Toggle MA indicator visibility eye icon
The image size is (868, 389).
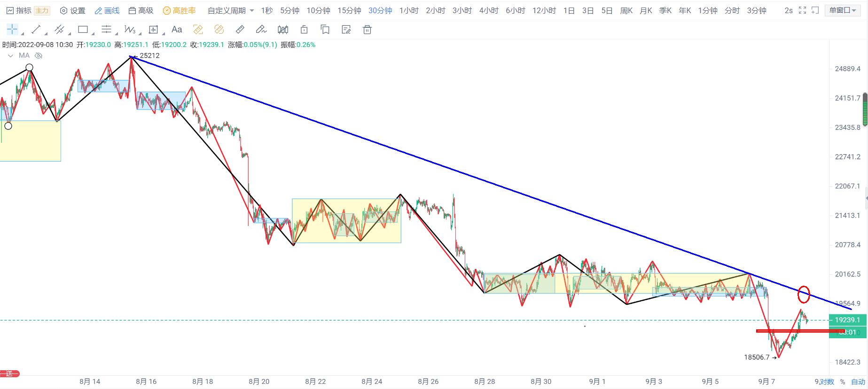(x=39, y=55)
